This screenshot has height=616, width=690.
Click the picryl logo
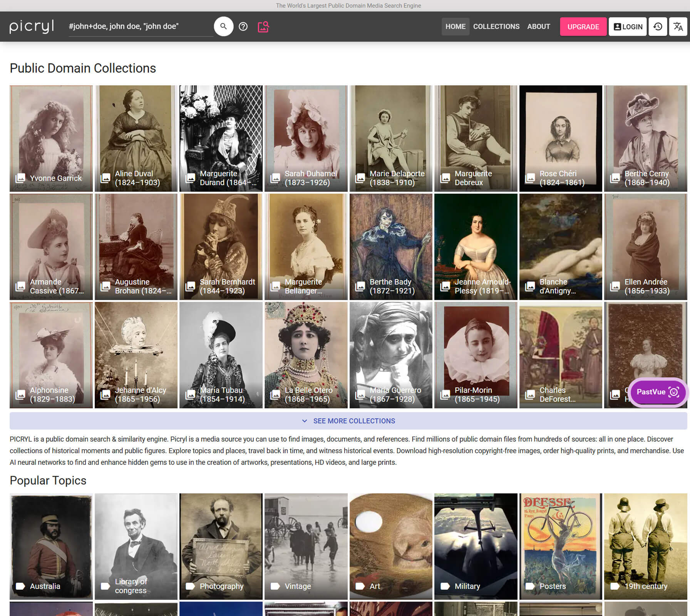pos(32,27)
